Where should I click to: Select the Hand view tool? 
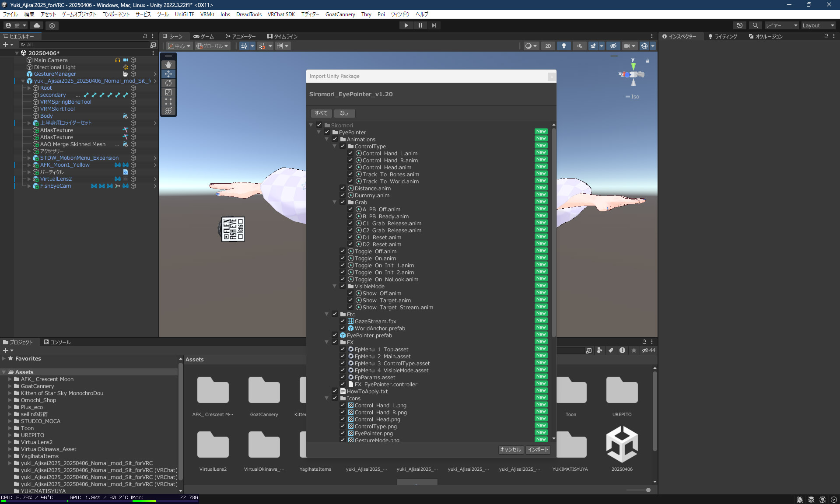pos(168,64)
